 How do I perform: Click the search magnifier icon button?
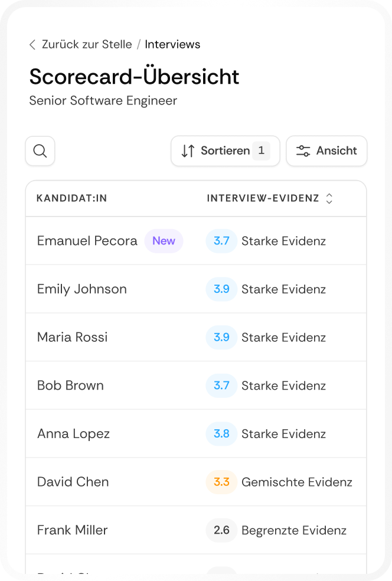[x=40, y=151]
